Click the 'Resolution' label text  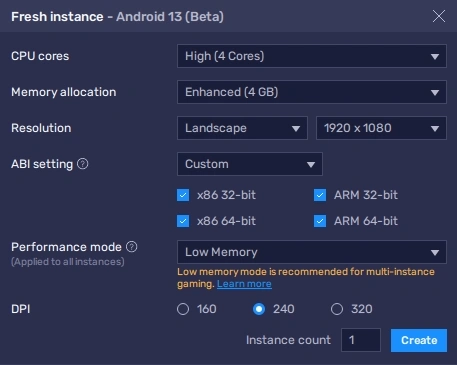pyautogui.click(x=41, y=128)
